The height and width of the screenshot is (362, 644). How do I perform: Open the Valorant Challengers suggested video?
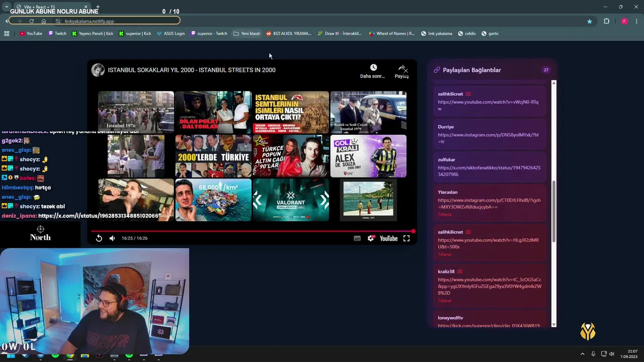291,200
